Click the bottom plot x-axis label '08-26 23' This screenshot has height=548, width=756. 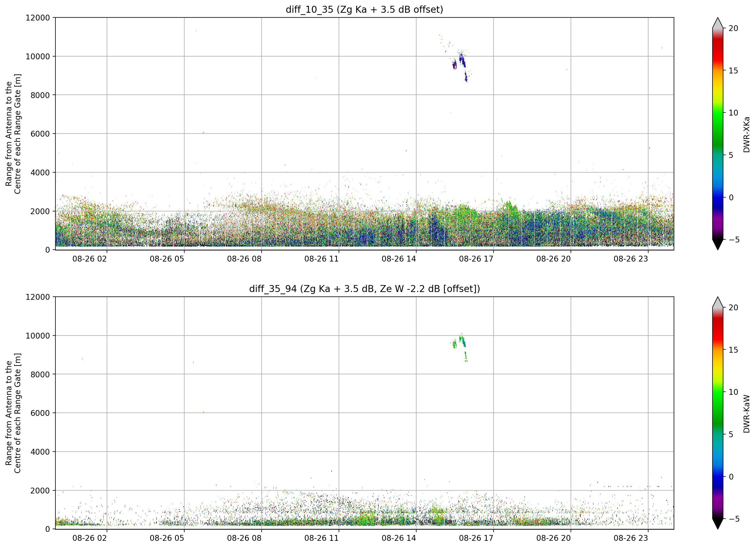tap(631, 538)
